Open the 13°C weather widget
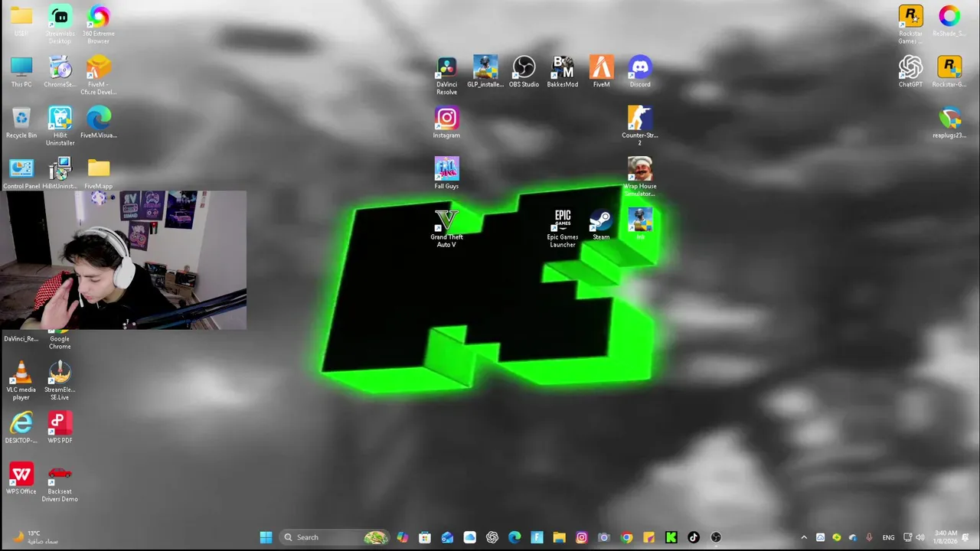The width and height of the screenshot is (980, 551). (x=35, y=537)
